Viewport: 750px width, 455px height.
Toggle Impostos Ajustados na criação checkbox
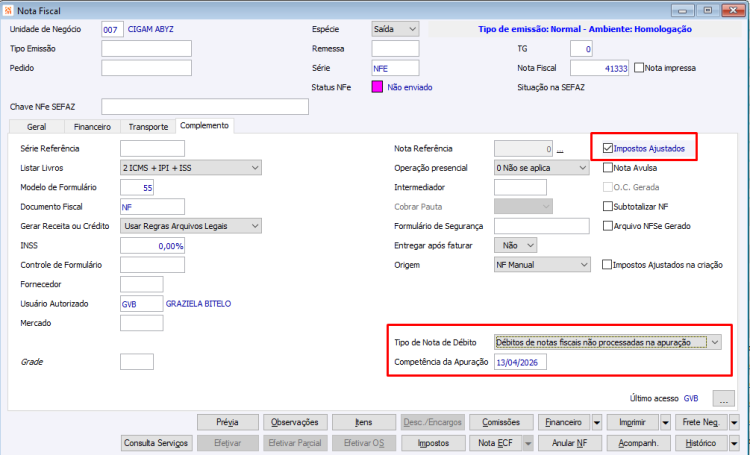pos(607,265)
